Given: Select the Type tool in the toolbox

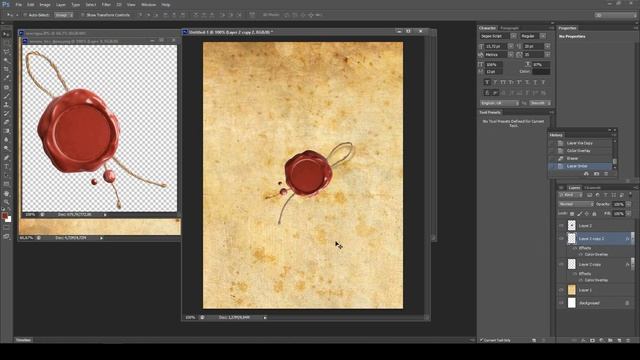Looking at the screenshot, I should pos(6,167).
